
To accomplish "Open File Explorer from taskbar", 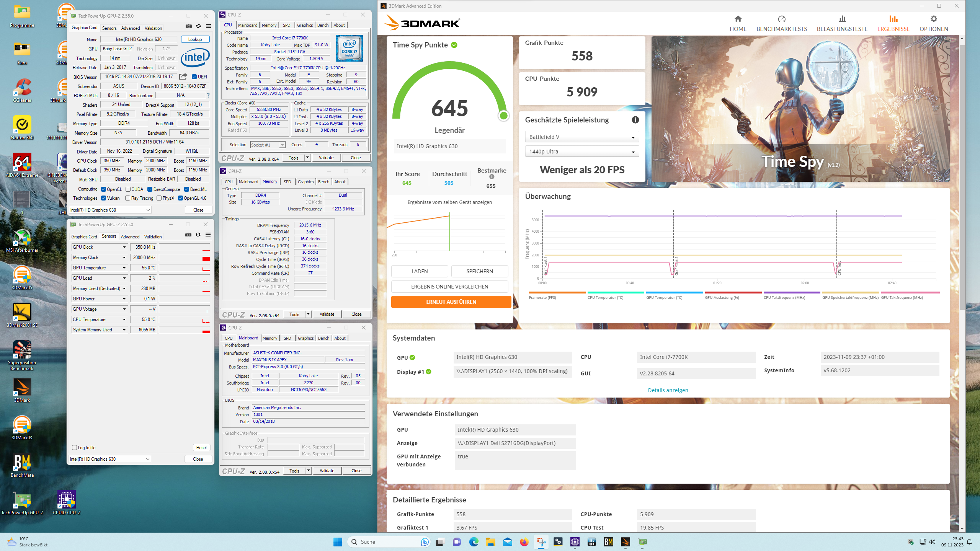I will (490, 542).
